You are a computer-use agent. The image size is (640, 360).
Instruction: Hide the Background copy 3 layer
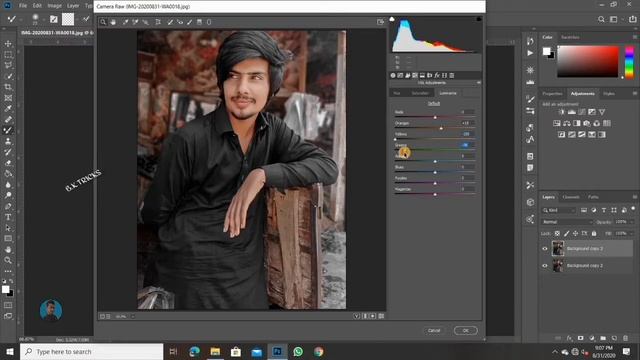544,249
